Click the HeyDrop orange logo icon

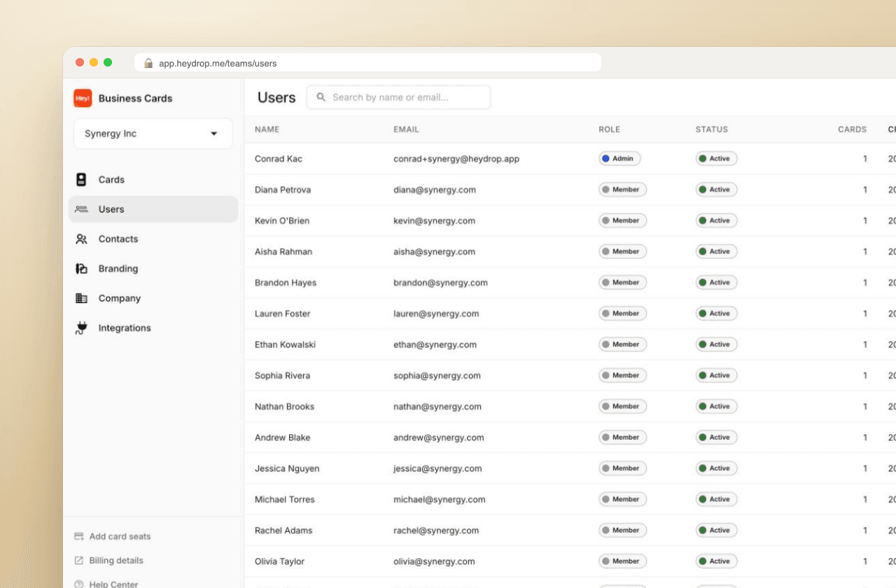(x=83, y=99)
